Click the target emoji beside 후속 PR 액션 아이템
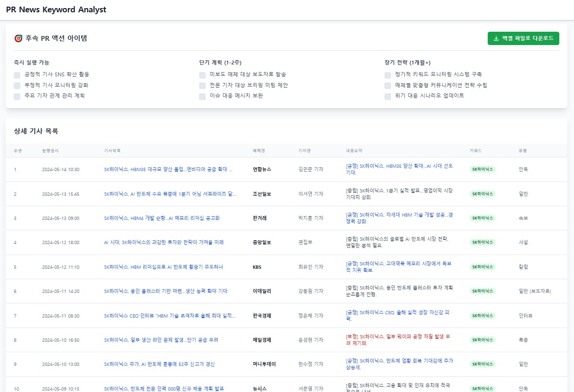 click(18, 38)
